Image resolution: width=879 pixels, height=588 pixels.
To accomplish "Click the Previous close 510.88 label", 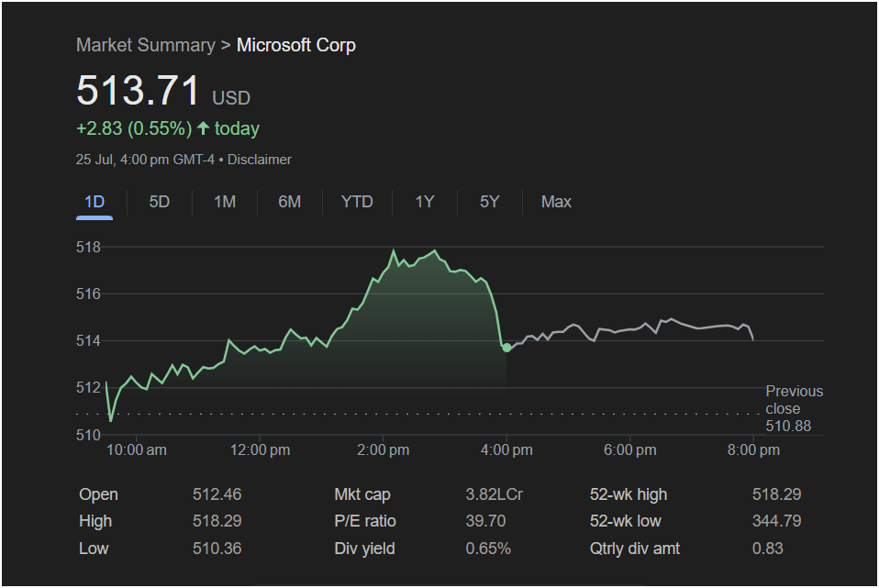I will (x=795, y=408).
